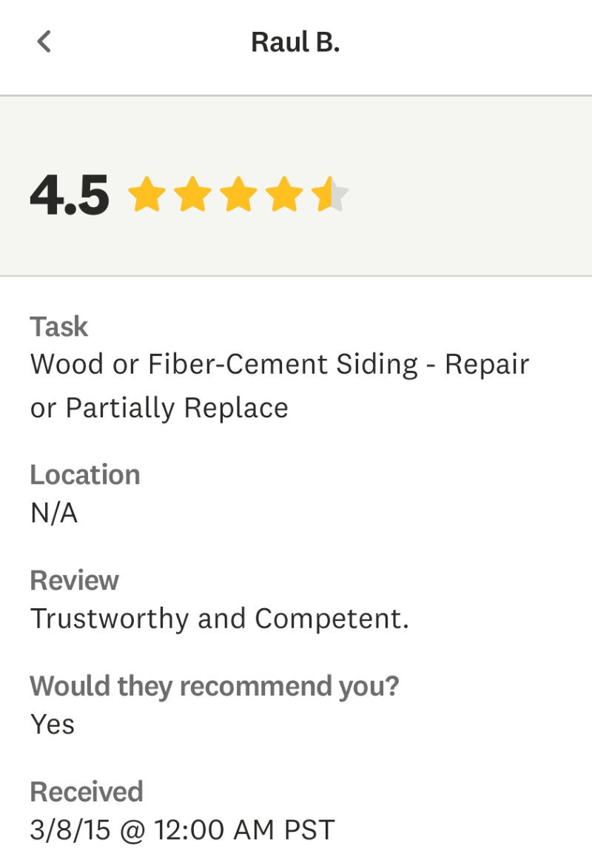This screenshot has width=592, height=868.
Task: Click the fourth rating star
Action: (283, 195)
